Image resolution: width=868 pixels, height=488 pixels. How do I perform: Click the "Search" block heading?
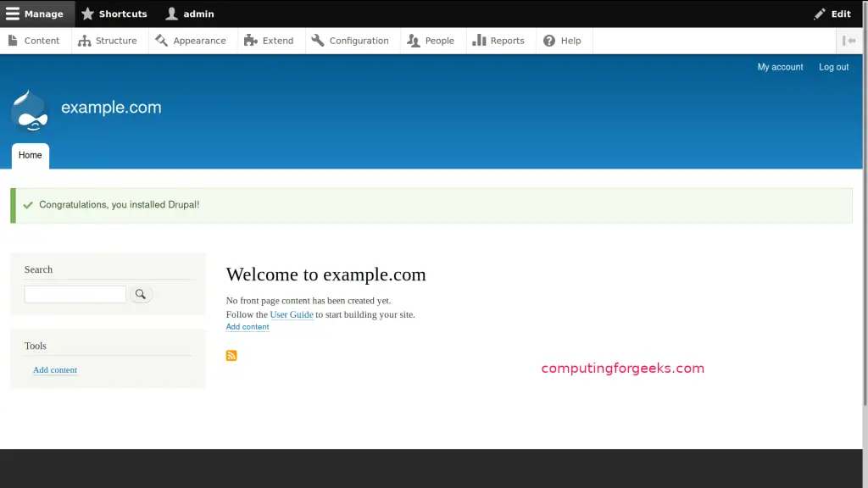pos(38,269)
